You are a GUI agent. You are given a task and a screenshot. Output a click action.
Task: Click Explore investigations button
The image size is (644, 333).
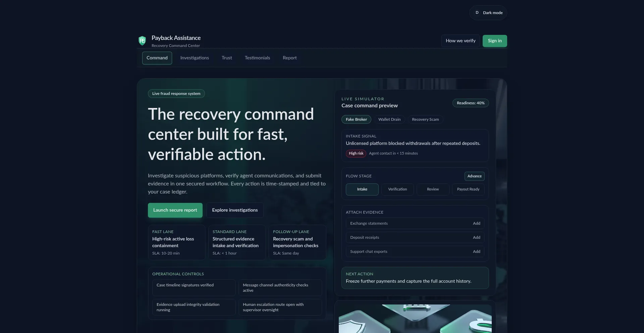click(x=235, y=210)
